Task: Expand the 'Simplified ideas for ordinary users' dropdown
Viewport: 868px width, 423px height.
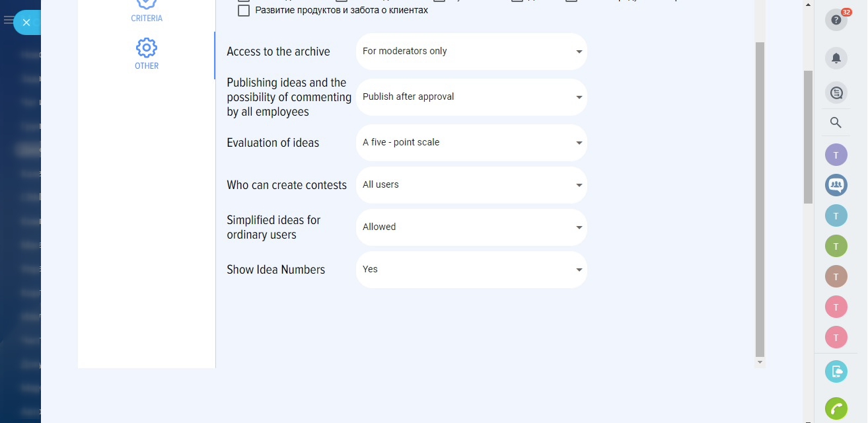Action: tap(471, 227)
